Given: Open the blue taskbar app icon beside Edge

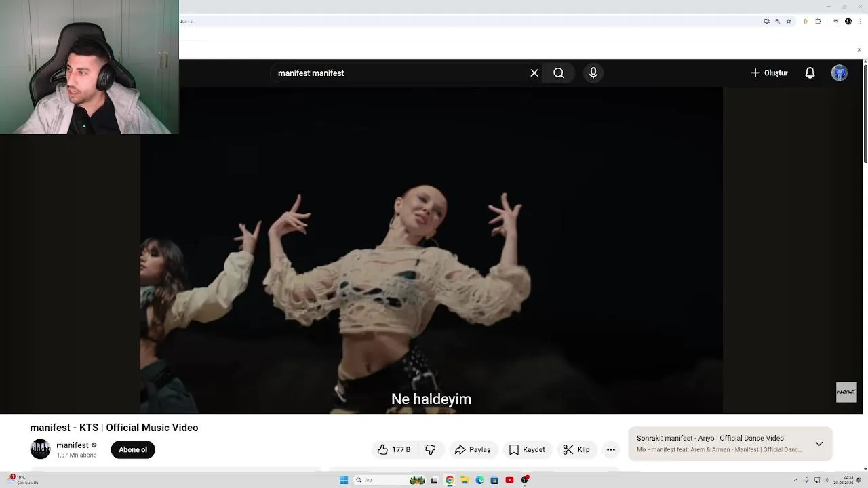Looking at the screenshot, I should coord(494,480).
